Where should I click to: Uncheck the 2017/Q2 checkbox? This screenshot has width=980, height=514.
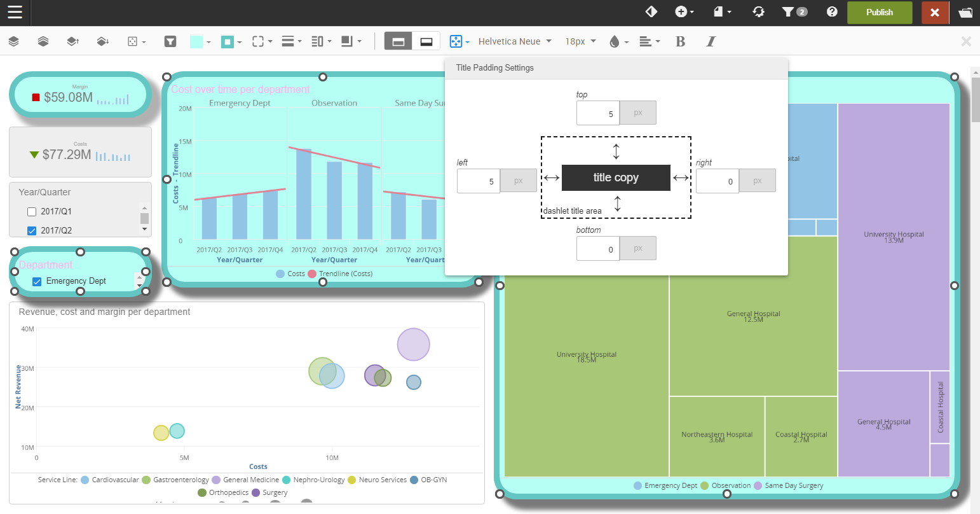pyautogui.click(x=32, y=231)
